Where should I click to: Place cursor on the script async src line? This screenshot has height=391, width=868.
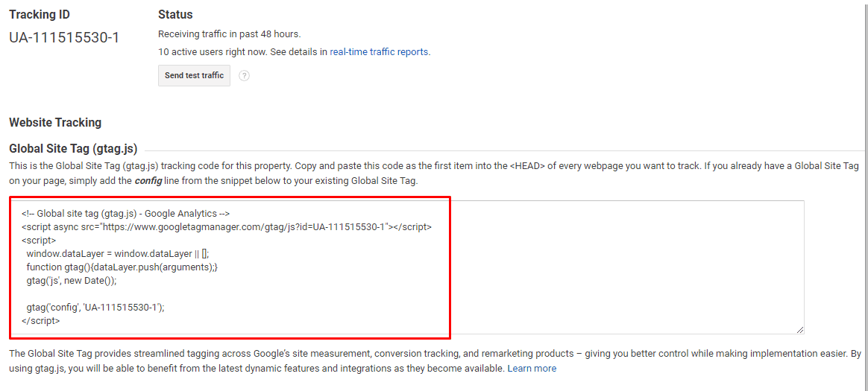tap(227, 226)
